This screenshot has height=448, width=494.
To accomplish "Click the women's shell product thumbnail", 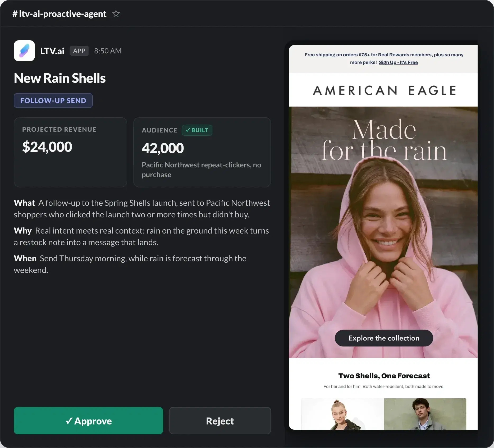I will coord(343,414).
